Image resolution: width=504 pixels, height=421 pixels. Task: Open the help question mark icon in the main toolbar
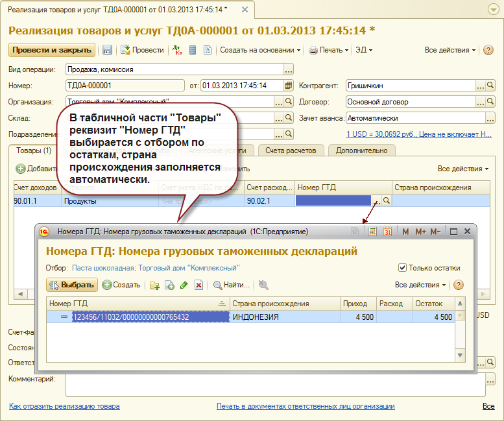[488, 50]
